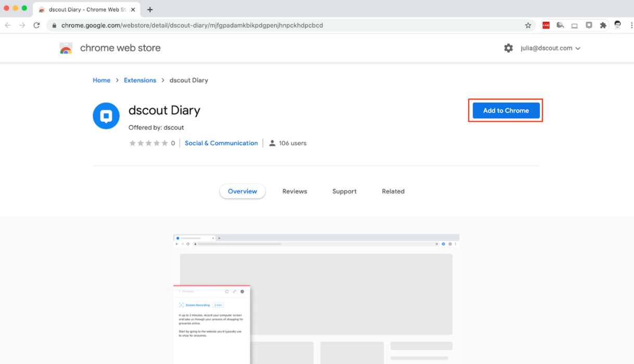Go to Home breadcrumb link
This screenshot has width=634, height=364.
(x=102, y=80)
